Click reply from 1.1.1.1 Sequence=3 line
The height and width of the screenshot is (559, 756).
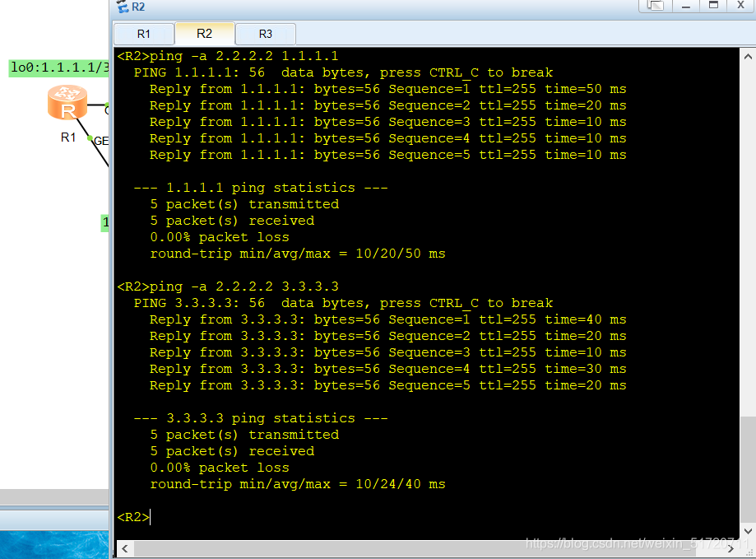point(387,122)
